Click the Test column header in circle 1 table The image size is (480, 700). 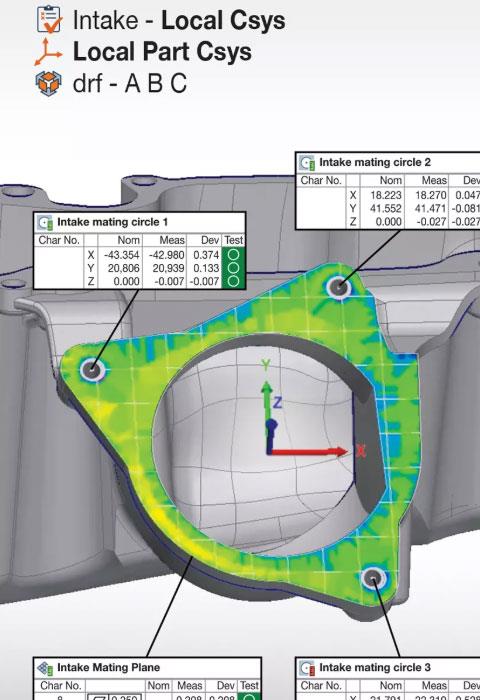click(234, 240)
